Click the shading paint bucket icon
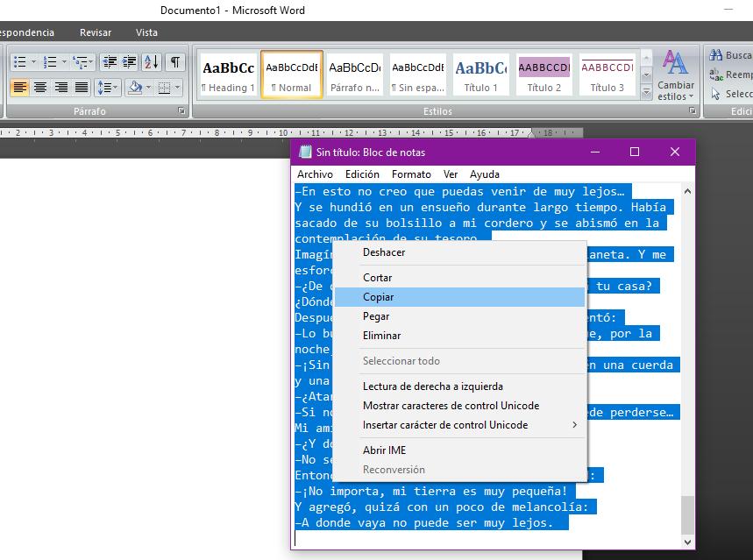This screenshot has width=753, height=560. coord(135,88)
